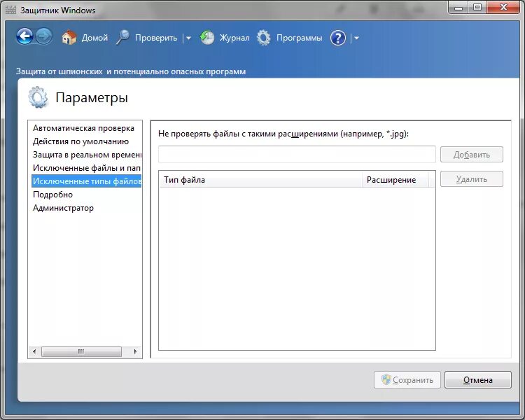
Task: Expand the Проверить scan options arrow
Action: [x=188, y=38]
